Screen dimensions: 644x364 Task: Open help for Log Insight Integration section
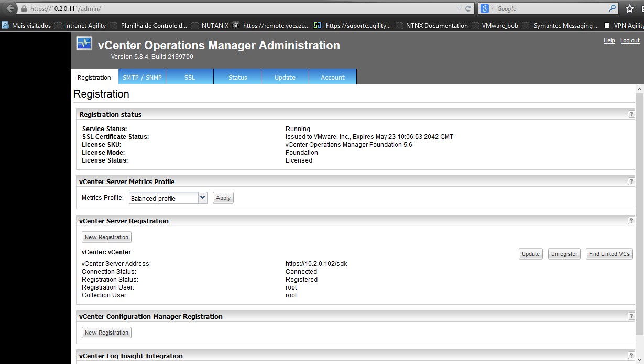click(631, 356)
